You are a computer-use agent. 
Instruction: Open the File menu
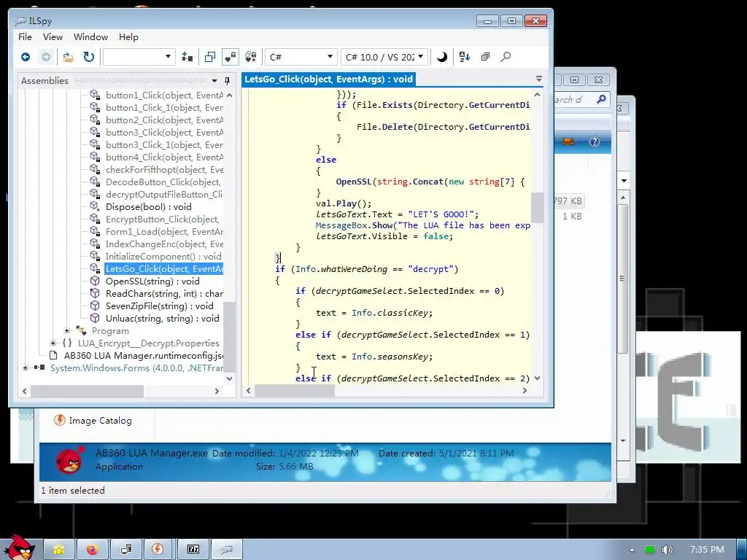point(25,37)
